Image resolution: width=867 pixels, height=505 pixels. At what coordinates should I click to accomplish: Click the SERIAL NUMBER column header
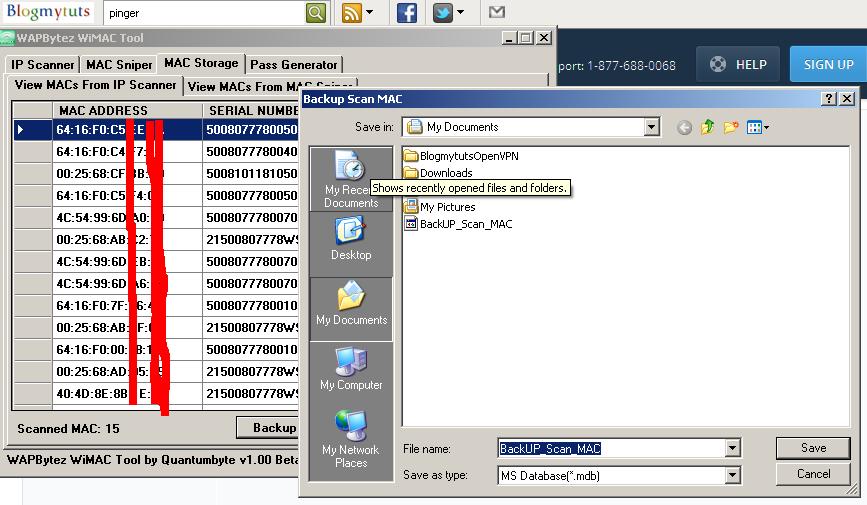(252, 110)
